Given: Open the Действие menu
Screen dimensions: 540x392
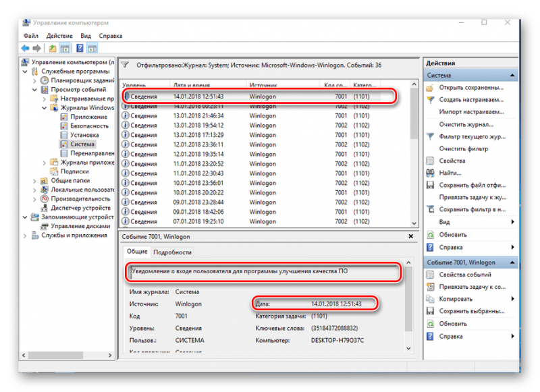Looking at the screenshot, I should tap(59, 36).
